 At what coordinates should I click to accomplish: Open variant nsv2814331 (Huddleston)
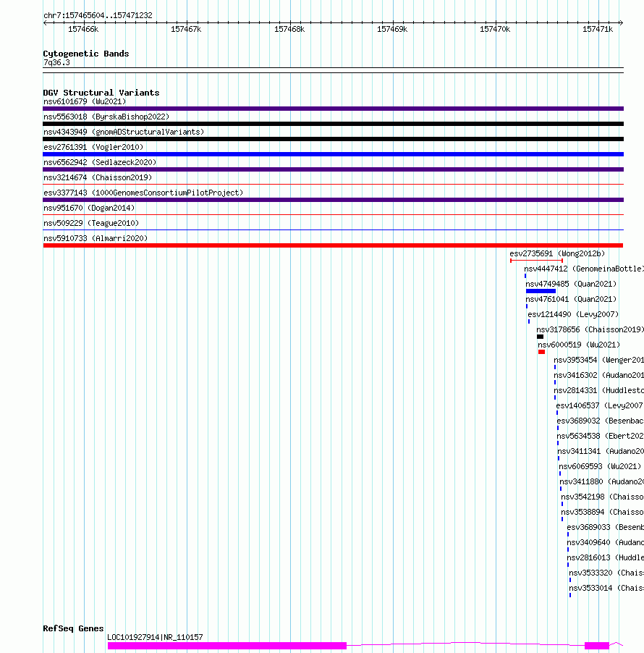598,391
